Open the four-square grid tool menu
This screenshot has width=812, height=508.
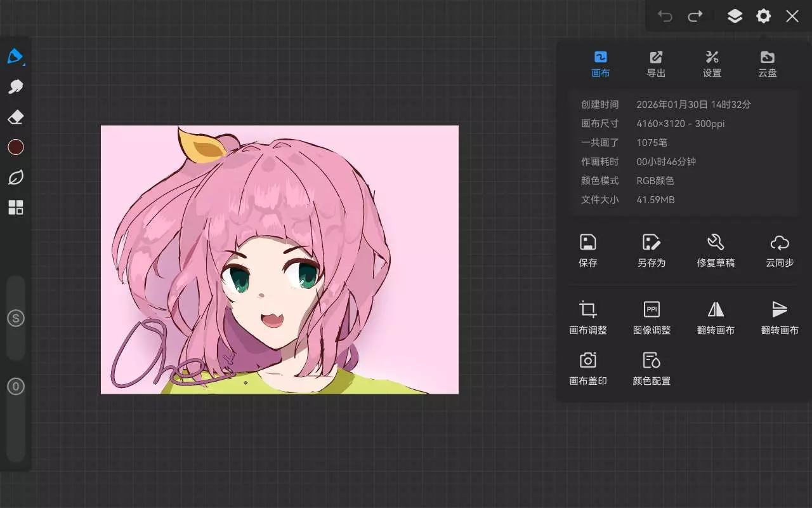pyautogui.click(x=16, y=208)
